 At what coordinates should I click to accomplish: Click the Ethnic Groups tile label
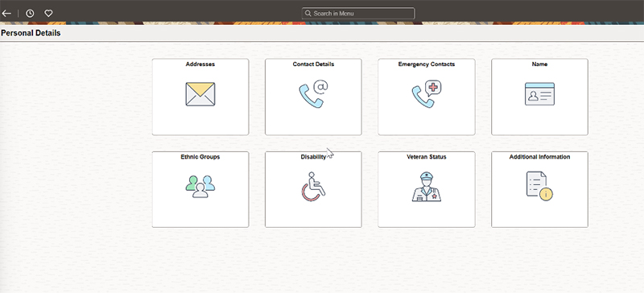(200, 157)
